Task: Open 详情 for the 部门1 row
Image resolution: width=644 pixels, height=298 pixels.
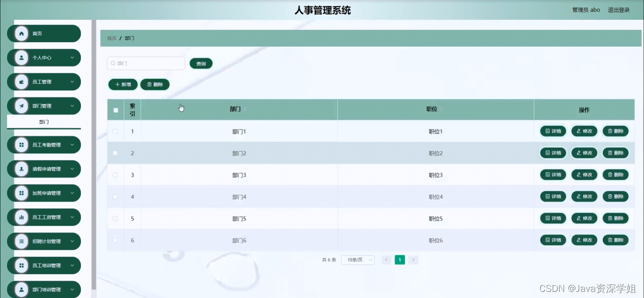Action: 553,131
